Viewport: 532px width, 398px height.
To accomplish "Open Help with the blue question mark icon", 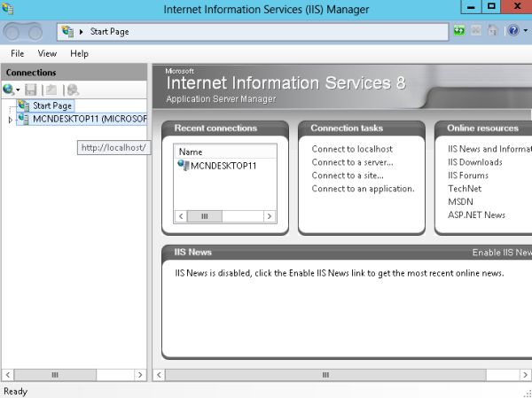I will [513, 30].
